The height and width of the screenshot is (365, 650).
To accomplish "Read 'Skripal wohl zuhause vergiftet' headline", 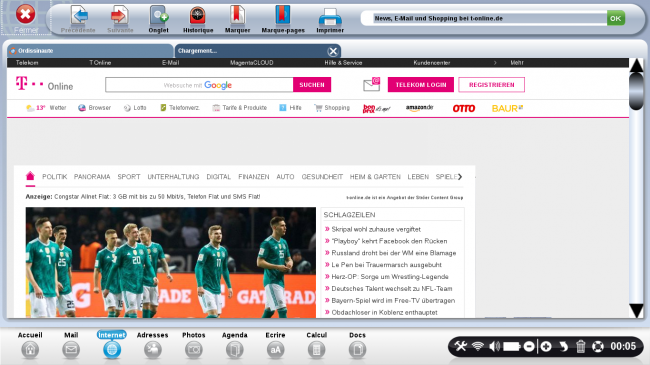I will [x=376, y=229].
